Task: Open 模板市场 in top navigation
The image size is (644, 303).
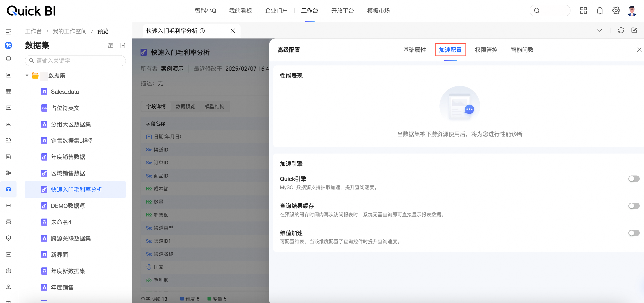Action: point(378,10)
